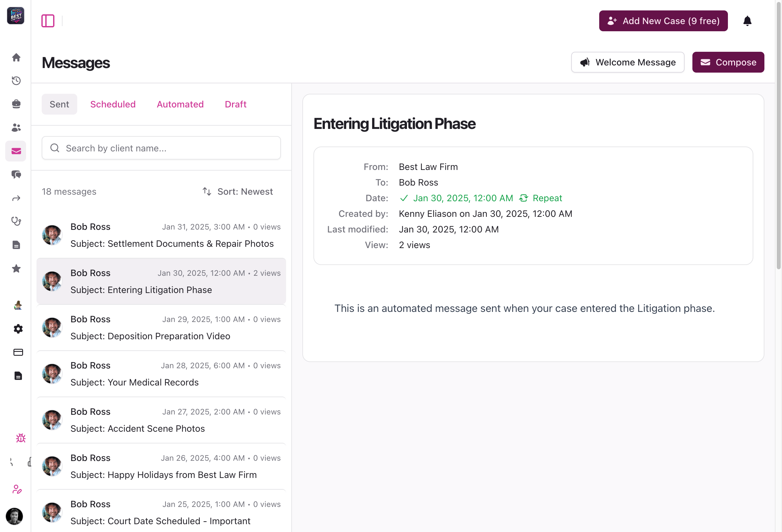Open the Sort: Newest dropdown

[238, 191]
